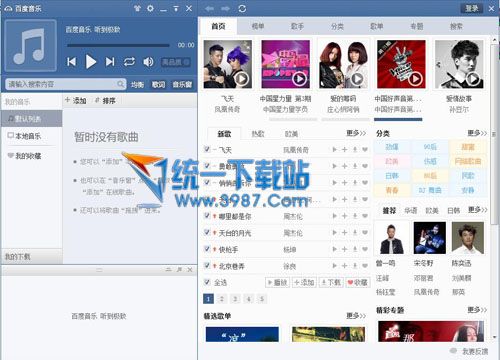The width and height of the screenshot is (500, 360).
Task: Click the DJ 舞曲 category tag
Action: pos(430,190)
